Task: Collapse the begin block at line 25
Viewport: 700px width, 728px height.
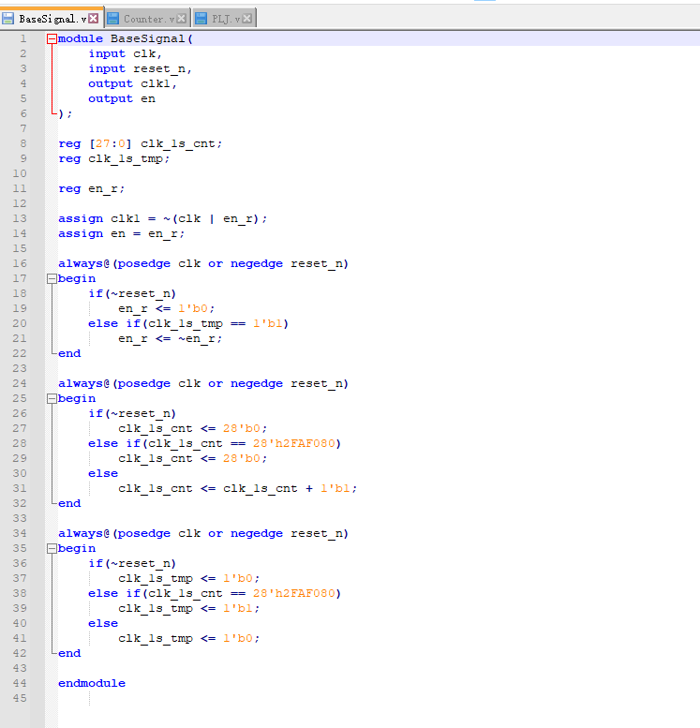Action: (x=52, y=398)
